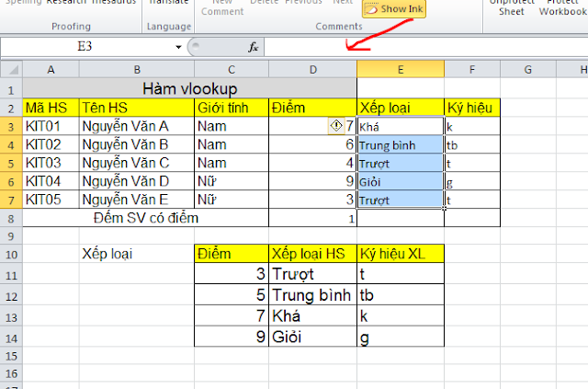
Task: Select cell 'Nguyễn Văn D'
Action: pyautogui.click(x=137, y=181)
